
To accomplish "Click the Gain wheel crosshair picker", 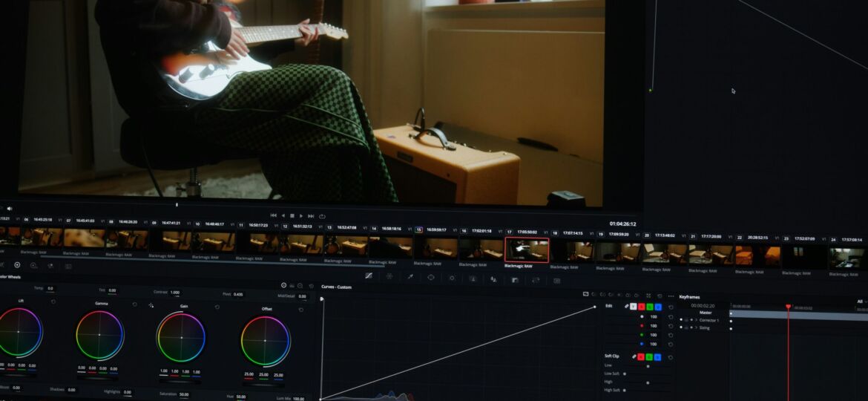I will pos(151,305).
